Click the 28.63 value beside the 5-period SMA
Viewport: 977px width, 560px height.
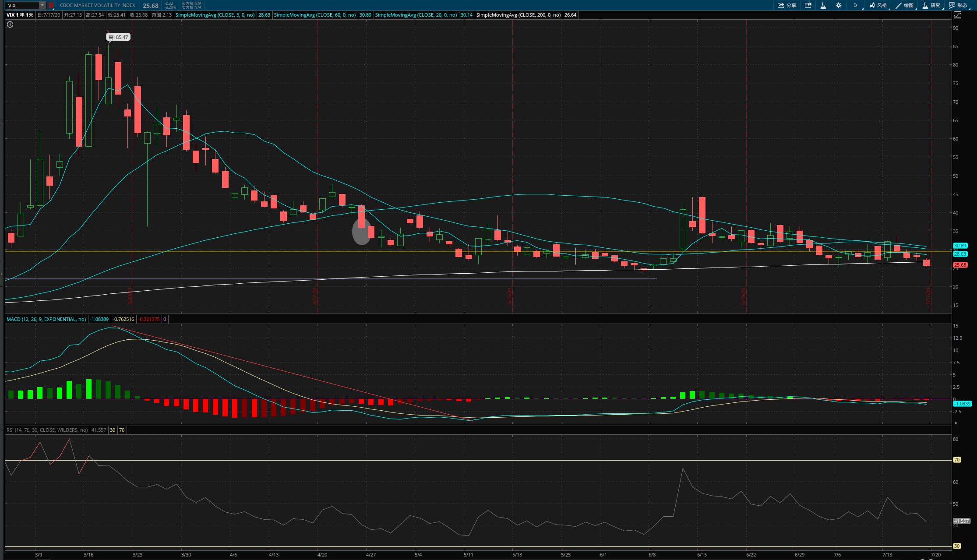pyautogui.click(x=264, y=15)
